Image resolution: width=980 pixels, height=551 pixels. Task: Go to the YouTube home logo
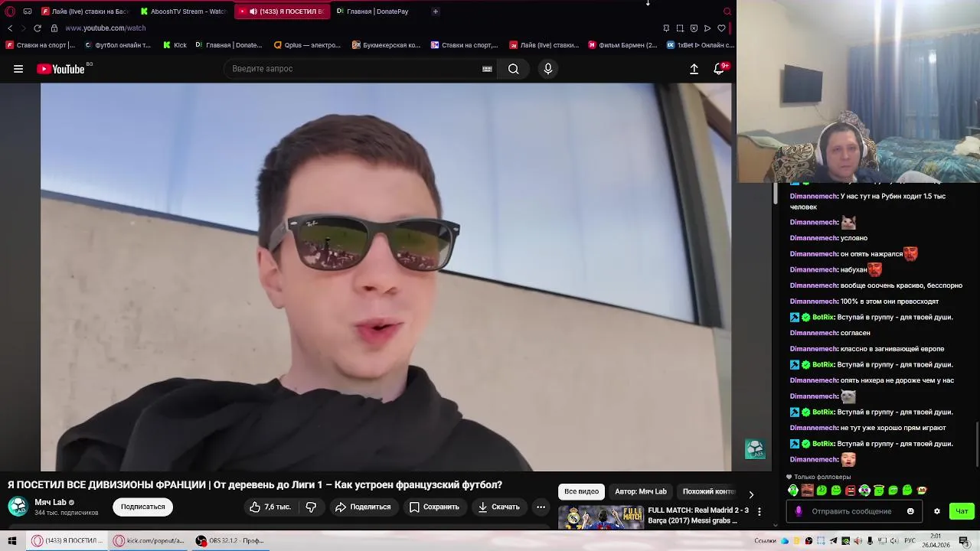(60, 69)
